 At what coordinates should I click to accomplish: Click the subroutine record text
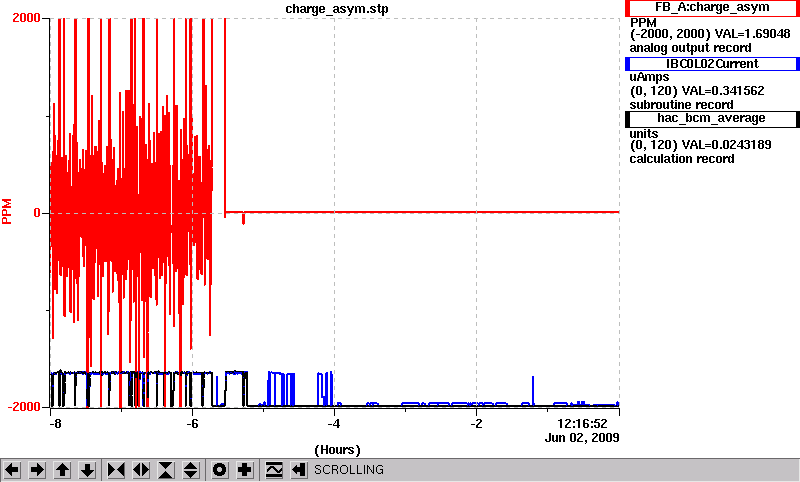point(681,105)
